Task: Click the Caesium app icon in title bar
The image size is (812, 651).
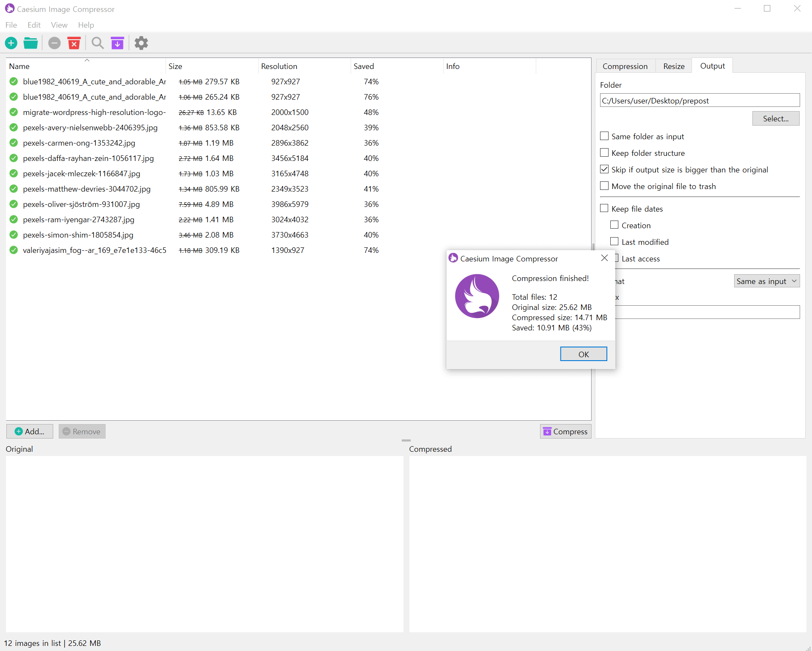Action: [x=9, y=9]
